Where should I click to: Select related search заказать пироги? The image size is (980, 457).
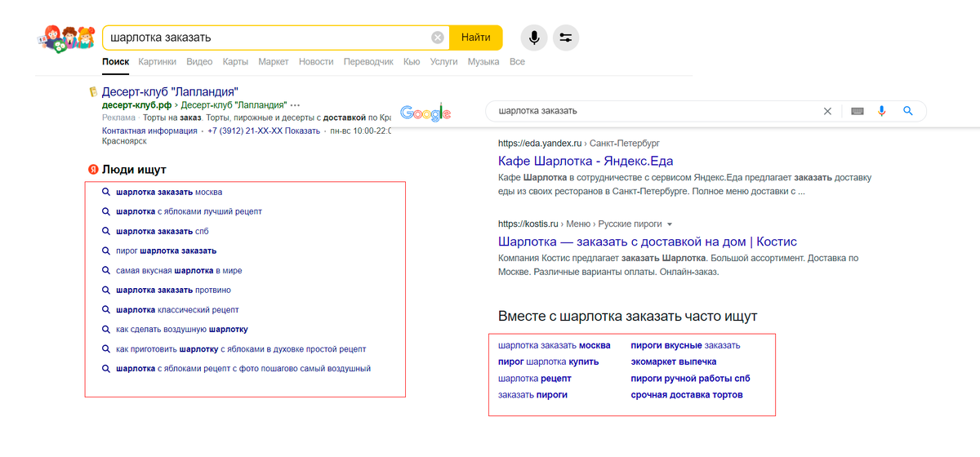pyautogui.click(x=532, y=395)
